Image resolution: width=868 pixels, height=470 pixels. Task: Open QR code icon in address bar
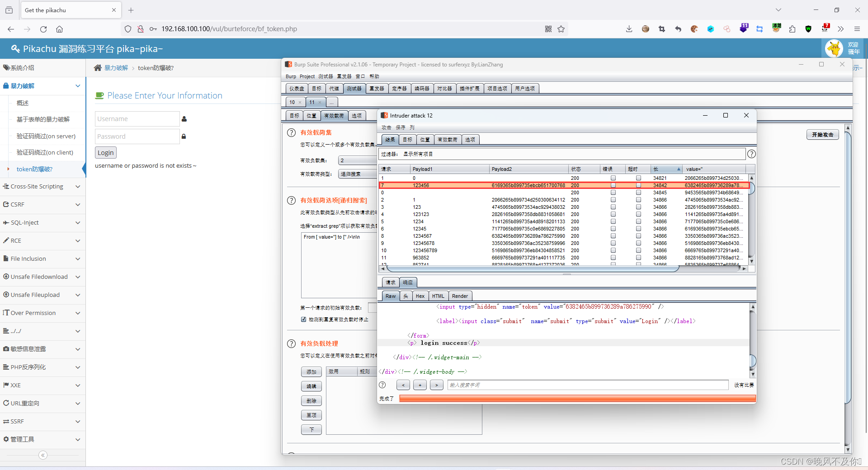(548, 29)
